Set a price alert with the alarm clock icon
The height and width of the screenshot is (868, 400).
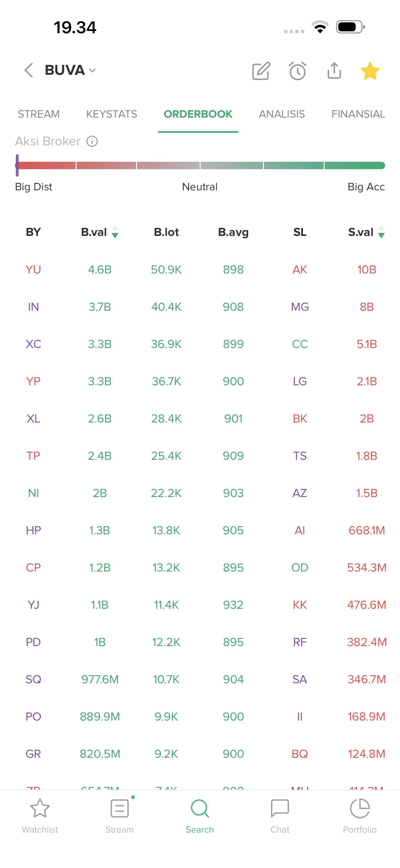tap(298, 71)
